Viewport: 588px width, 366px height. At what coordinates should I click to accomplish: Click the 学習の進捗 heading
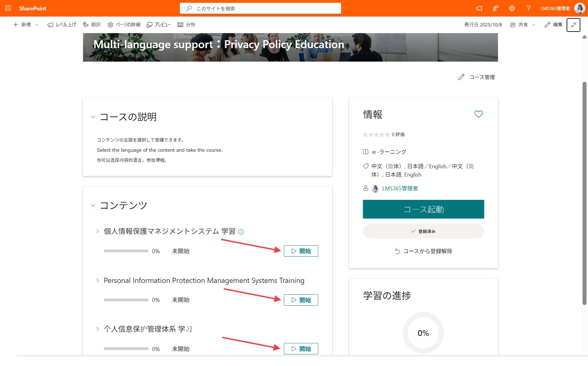tap(387, 295)
